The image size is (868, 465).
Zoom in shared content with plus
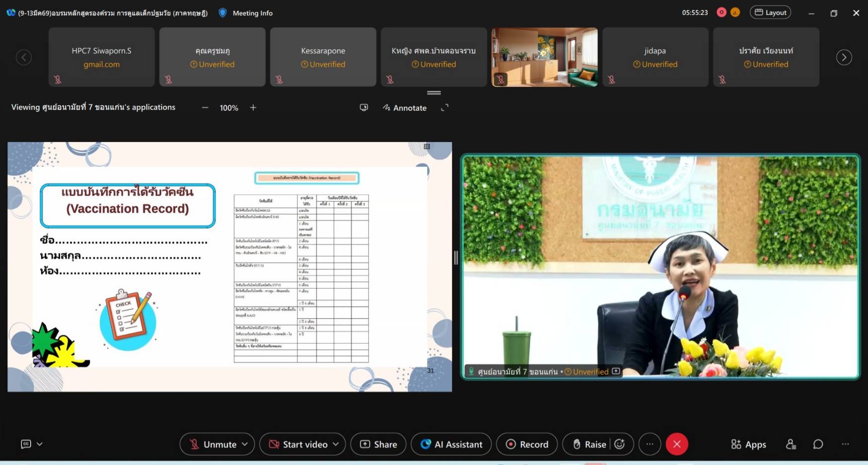tap(253, 108)
